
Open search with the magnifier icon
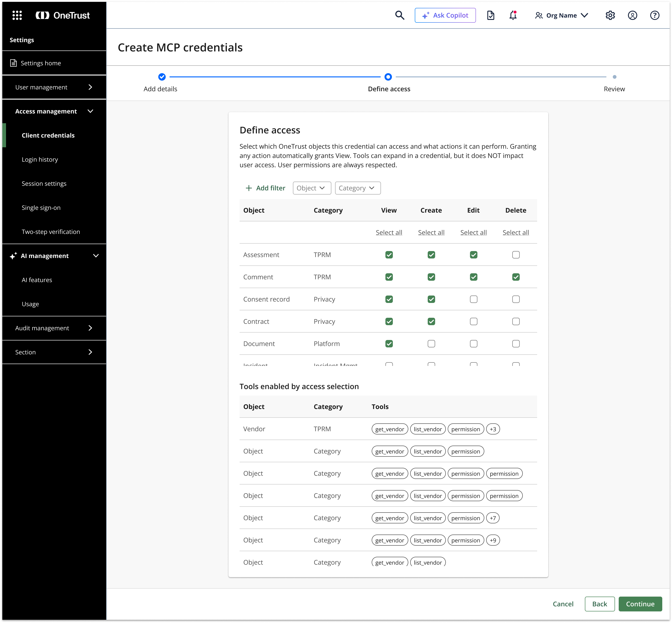tap(399, 15)
